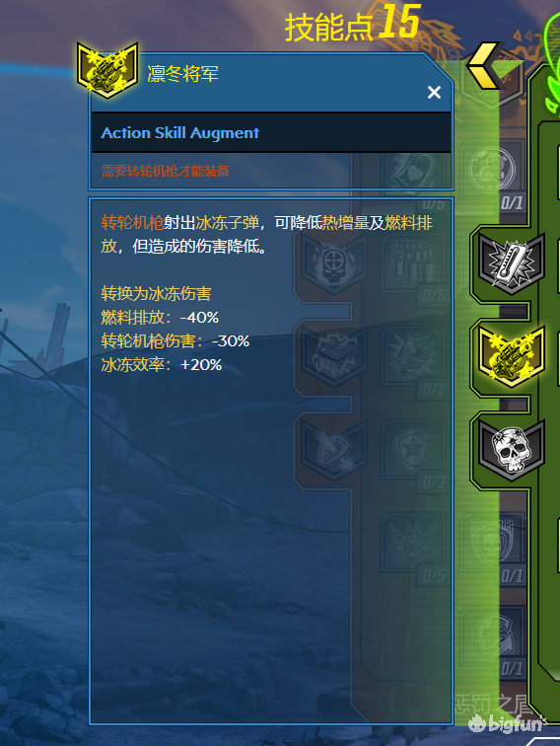
Task: Add a point to the ammo canisters skill
Action: [412, 263]
